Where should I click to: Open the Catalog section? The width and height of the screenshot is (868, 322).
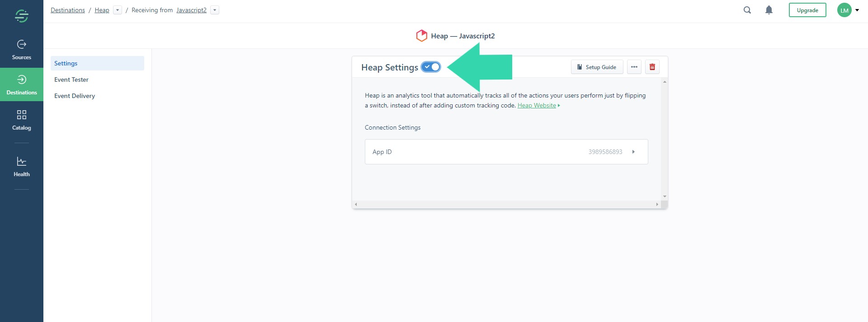point(21,120)
